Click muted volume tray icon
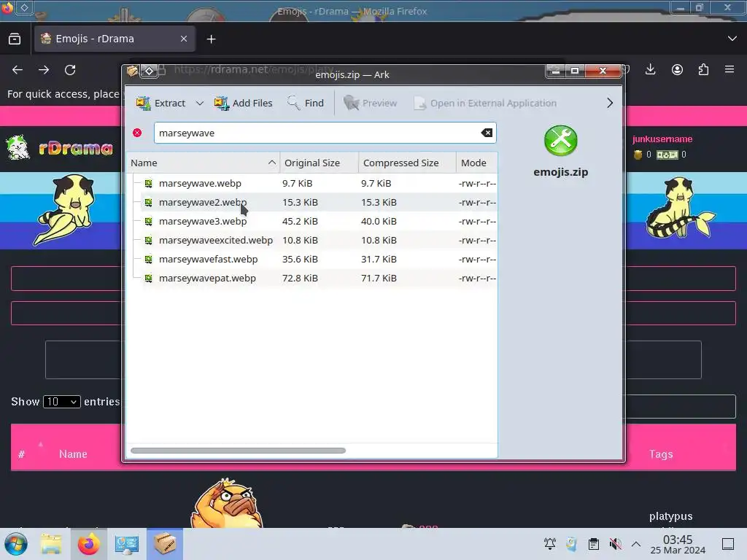 click(x=616, y=544)
